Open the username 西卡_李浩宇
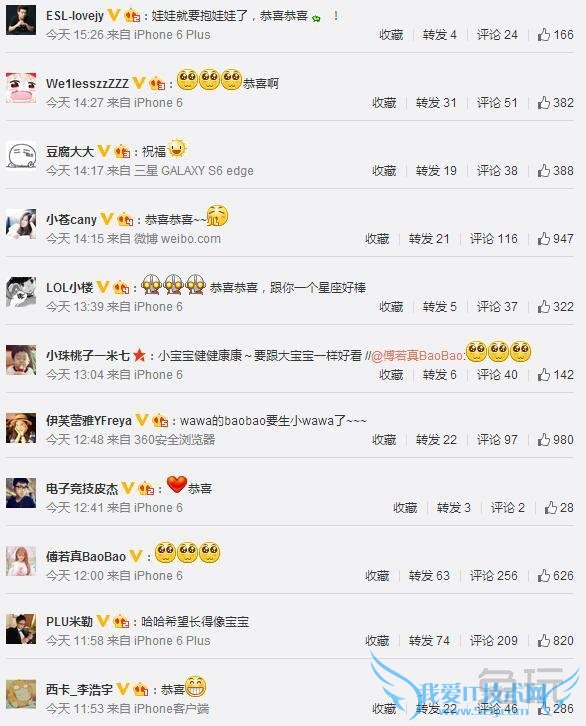Viewport: 586px width, 726px height. tap(79, 689)
